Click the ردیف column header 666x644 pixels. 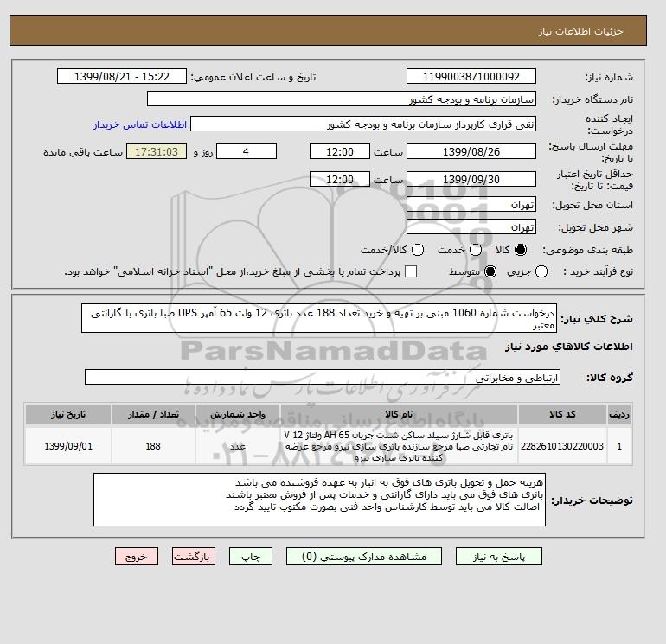click(x=619, y=414)
